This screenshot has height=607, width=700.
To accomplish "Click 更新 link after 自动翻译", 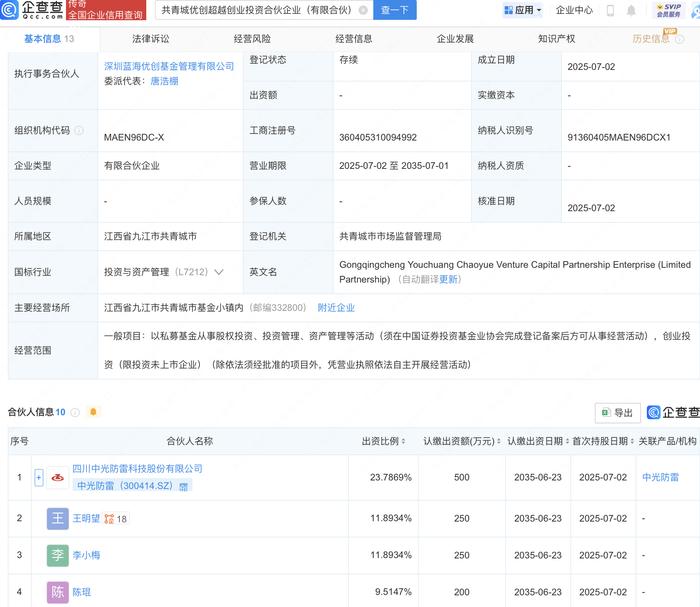I will [448, 279].
